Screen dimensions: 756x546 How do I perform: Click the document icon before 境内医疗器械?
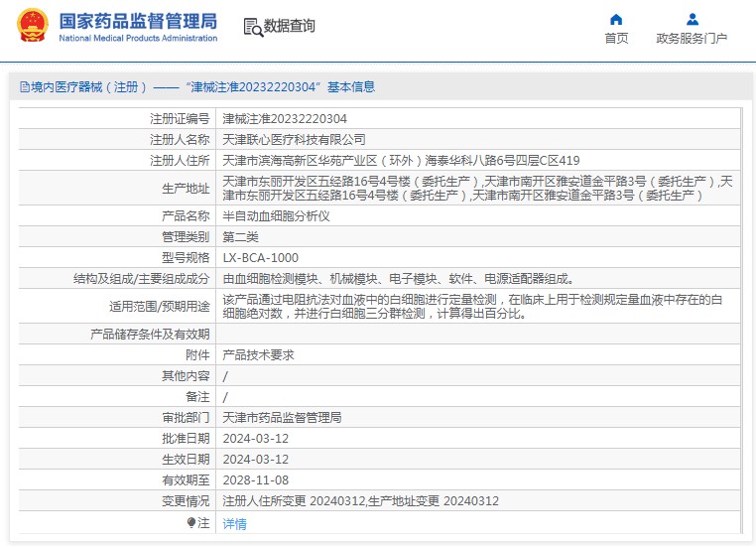pos(24,86)
